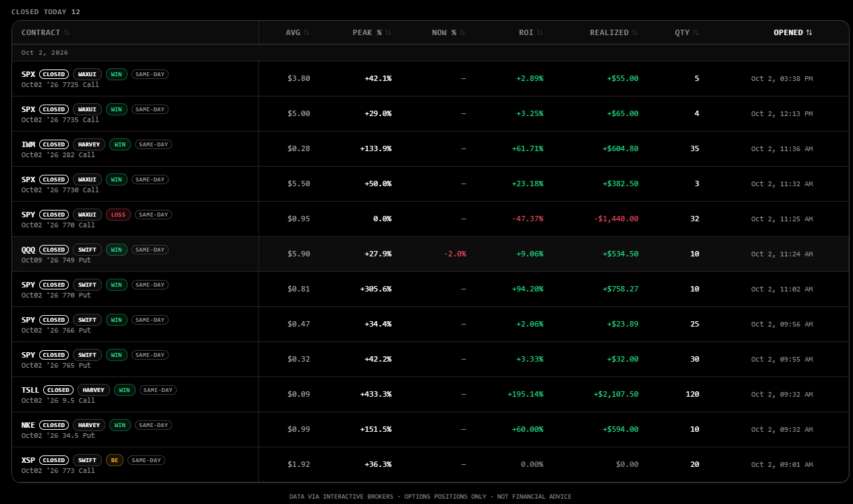
Task: Click opened time Oct 2, 12:13 PM
Action: click(782, 113)
